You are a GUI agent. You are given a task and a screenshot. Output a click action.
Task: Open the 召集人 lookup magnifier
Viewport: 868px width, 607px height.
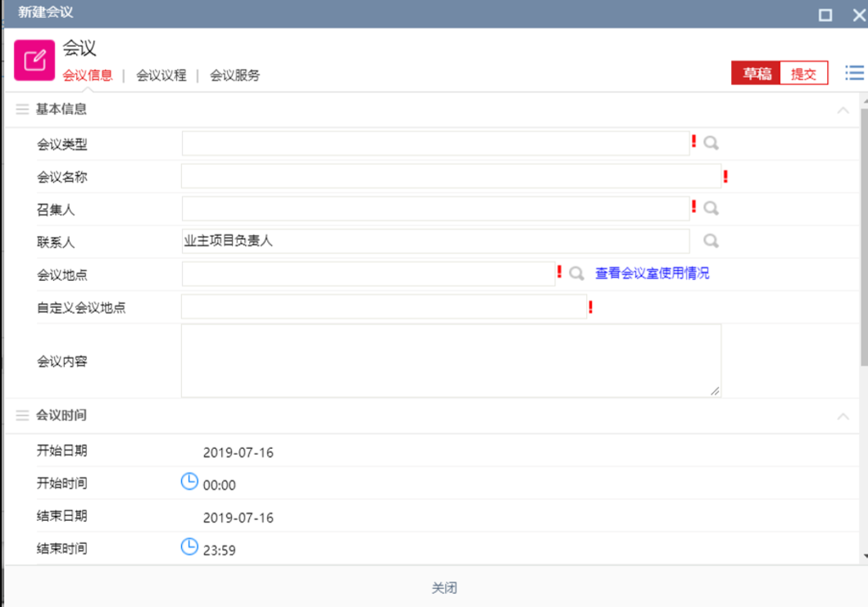point(711,209)
